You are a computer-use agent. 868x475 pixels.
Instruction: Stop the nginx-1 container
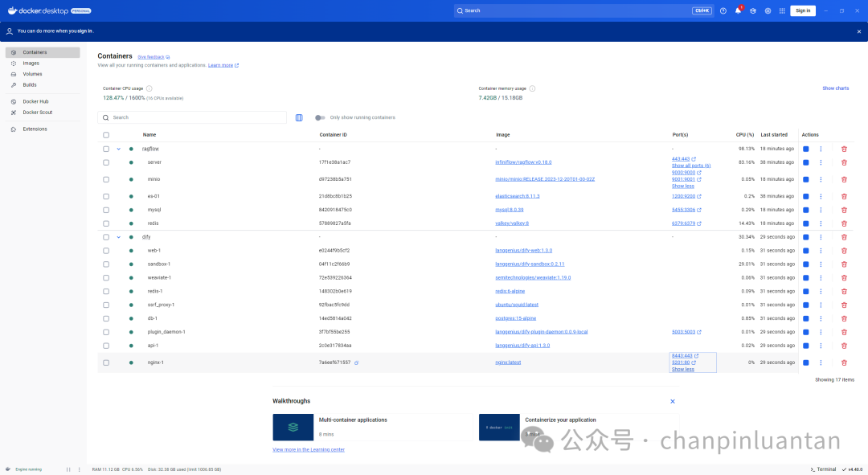point(806,362)
